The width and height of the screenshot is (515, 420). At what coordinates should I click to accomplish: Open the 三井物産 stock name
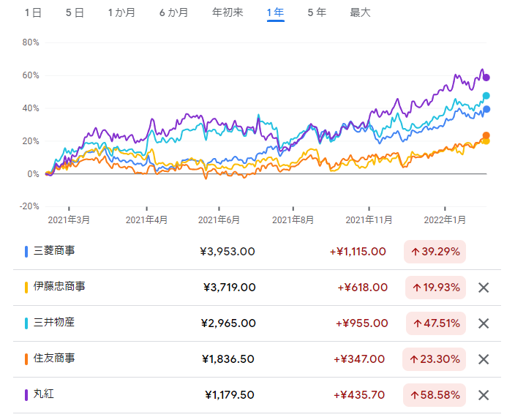click(x=54, y=322)
